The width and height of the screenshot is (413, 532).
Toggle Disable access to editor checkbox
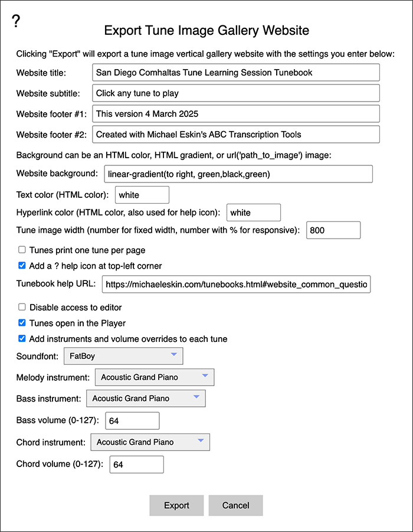point(22,307)
